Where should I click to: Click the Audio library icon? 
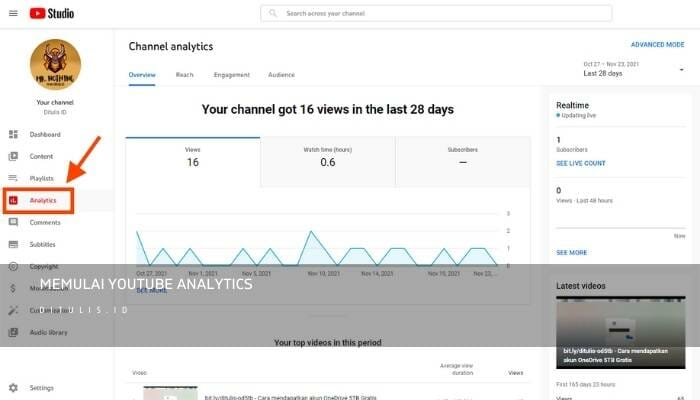[13, 332]
